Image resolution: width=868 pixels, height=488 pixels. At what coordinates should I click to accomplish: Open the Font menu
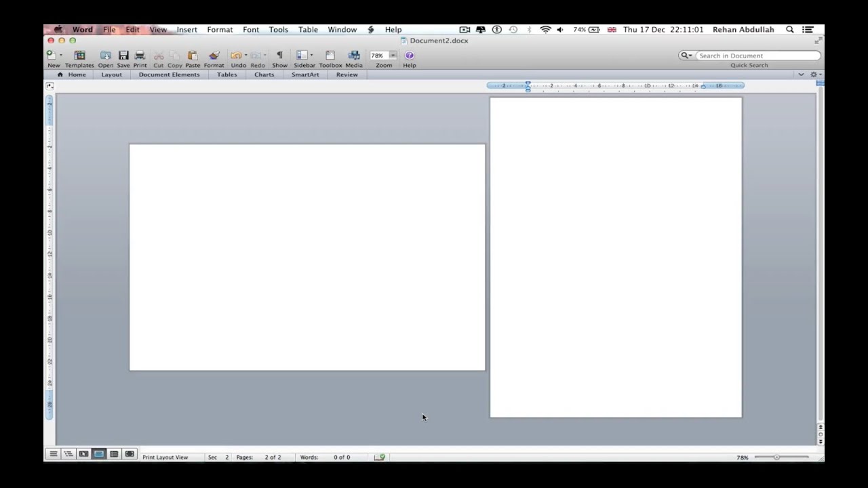pyautogui.click(x=251, y=30)
